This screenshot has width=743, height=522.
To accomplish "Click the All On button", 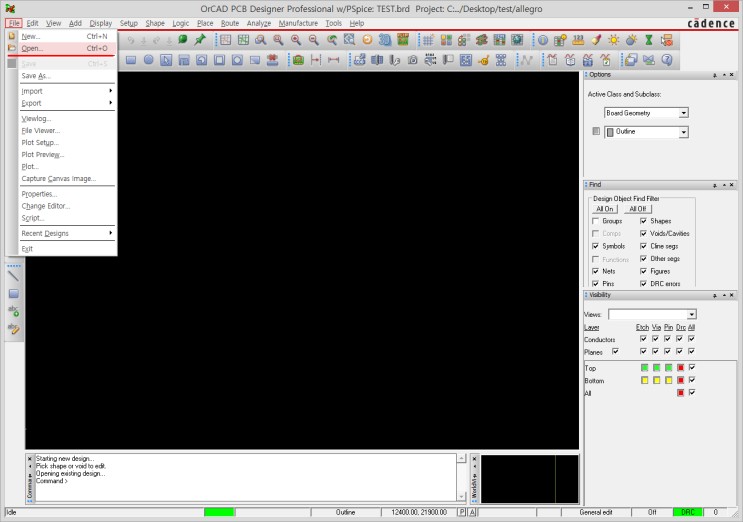I will 605,209.
